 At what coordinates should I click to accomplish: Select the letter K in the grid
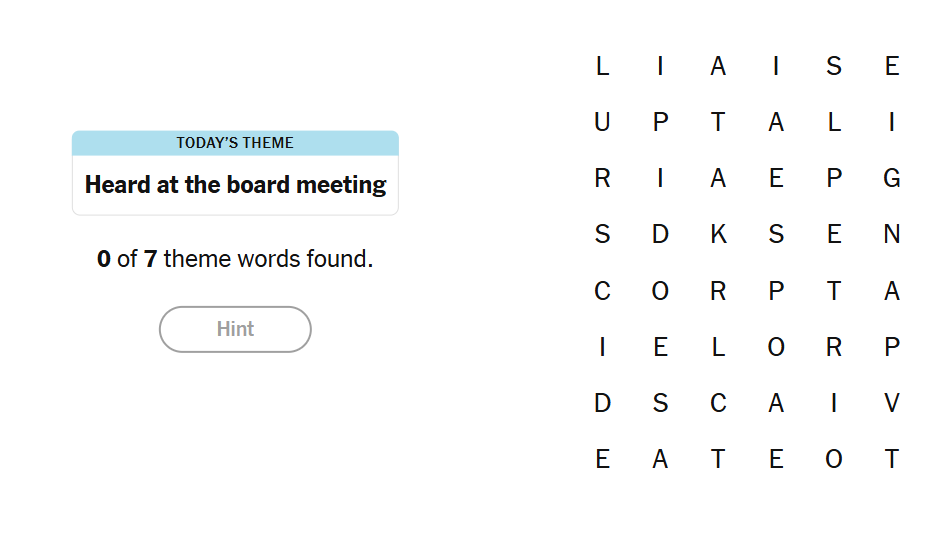(x=718, y=235)
